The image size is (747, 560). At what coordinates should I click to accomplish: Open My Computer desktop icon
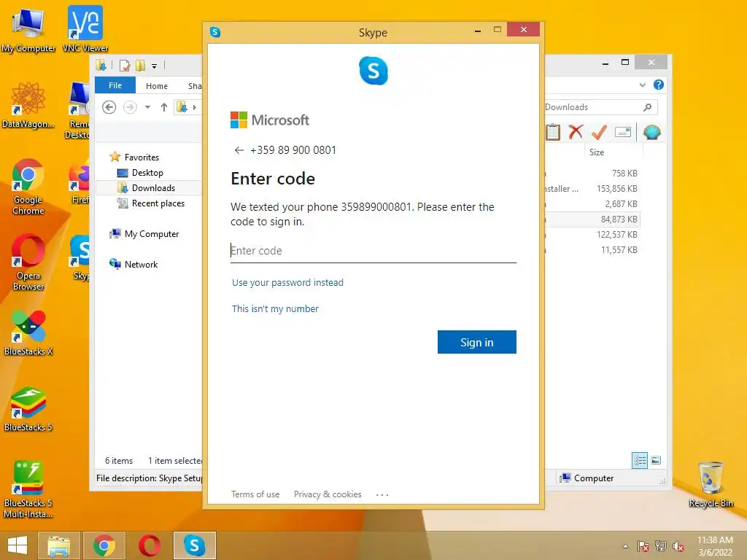(x=28, y=30)
